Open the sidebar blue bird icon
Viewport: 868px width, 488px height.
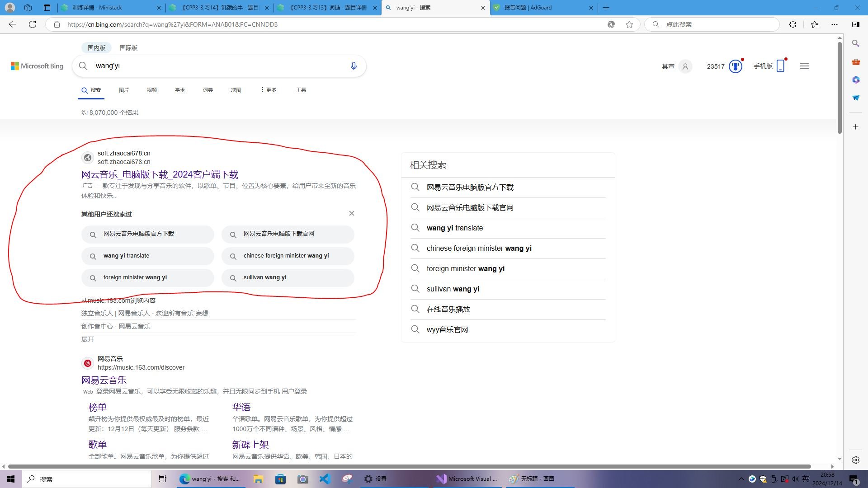coord(856,98)
